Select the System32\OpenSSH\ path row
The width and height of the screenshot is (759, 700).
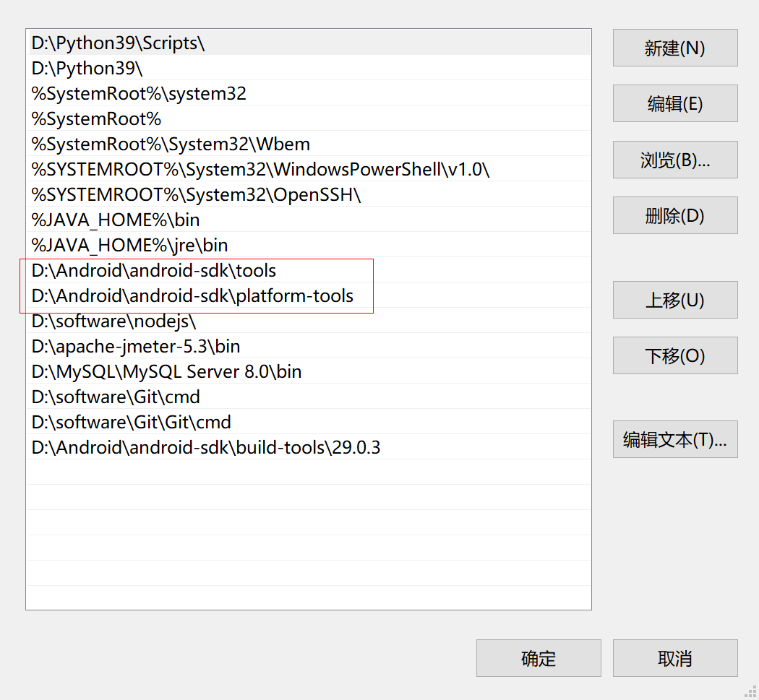(x=309, y=194)
